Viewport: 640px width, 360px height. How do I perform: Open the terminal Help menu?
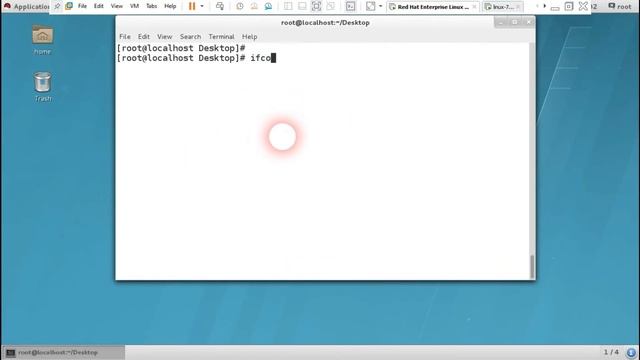coord(249,37)
